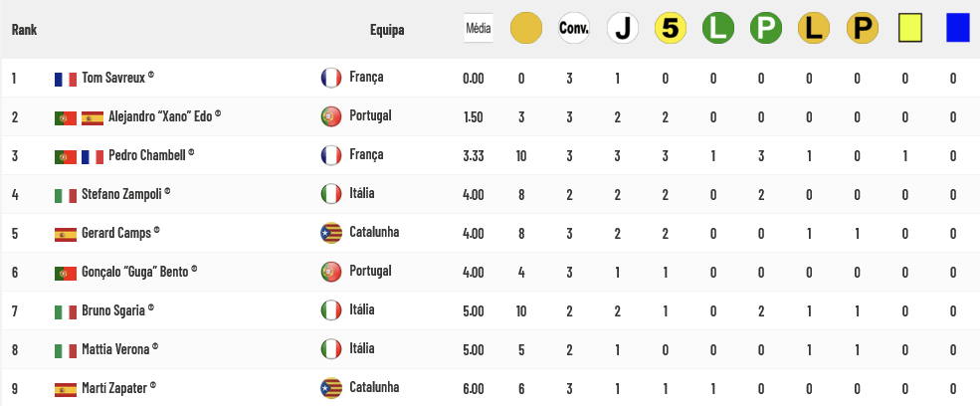Click the J games column icon

[x=623, y=29]
